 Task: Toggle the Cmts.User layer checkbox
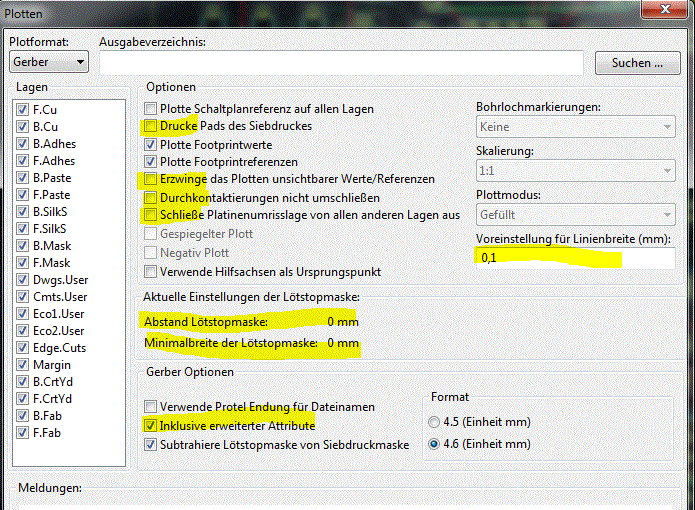[22, 296]
